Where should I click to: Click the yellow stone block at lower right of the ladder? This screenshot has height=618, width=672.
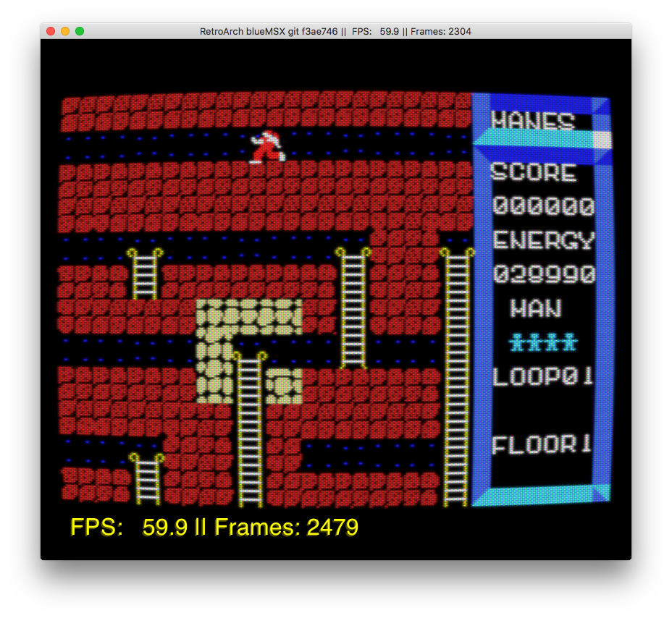point(284,386)
